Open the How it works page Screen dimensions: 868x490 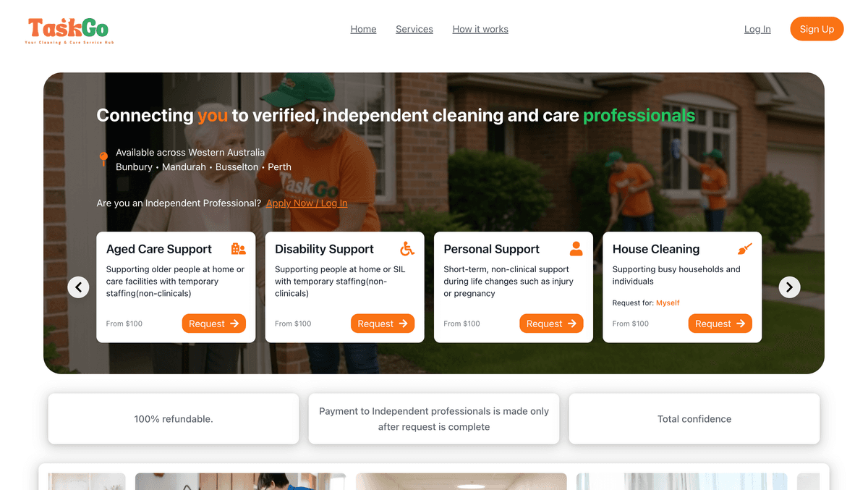[x=480, y=30]
